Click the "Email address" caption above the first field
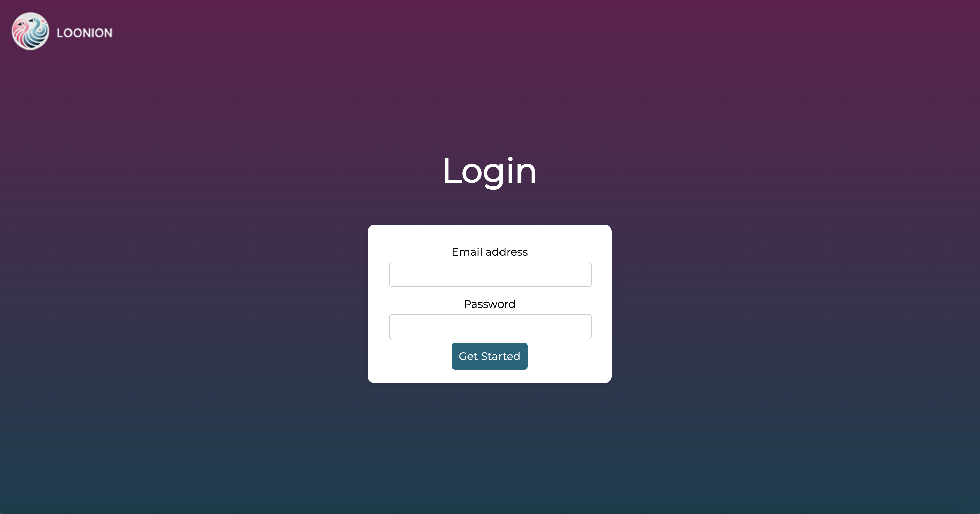 490,252
